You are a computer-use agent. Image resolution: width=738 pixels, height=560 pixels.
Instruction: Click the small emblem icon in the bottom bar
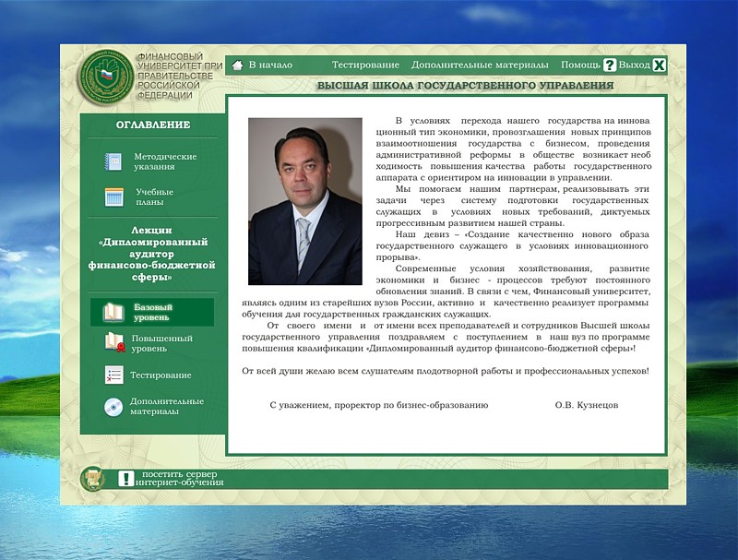tap(92, 479)
